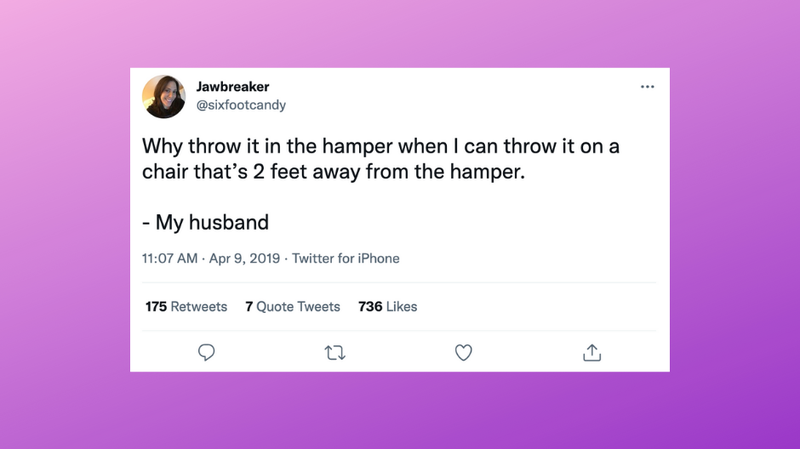Open the share upload arrow icon
The width and height of the screenshot is (800, 449).
[592, 353]
